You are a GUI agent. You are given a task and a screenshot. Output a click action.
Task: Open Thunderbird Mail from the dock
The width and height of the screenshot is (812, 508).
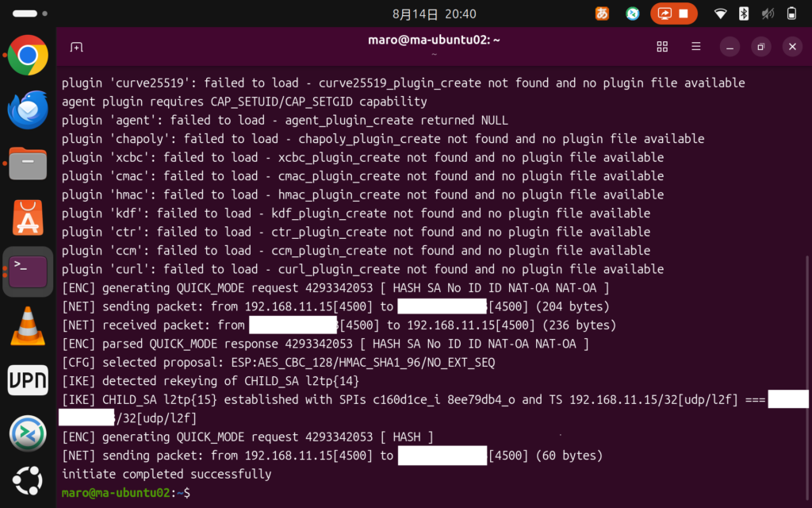(28, 110)
